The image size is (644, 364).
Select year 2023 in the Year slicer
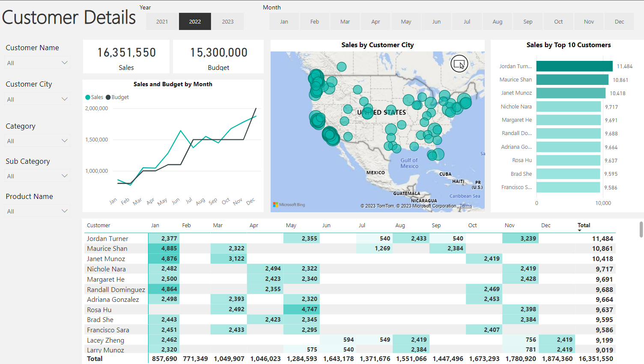[228, 21]
